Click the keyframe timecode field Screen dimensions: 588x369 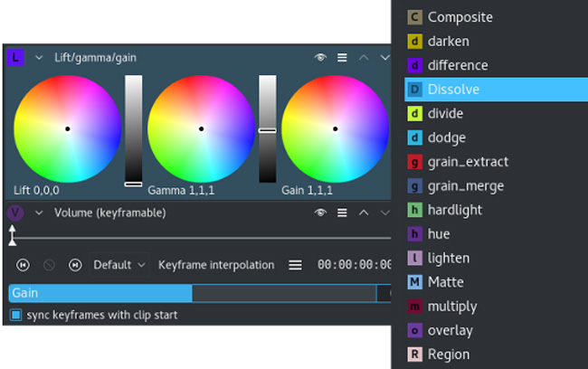click(x=354, y=265)
